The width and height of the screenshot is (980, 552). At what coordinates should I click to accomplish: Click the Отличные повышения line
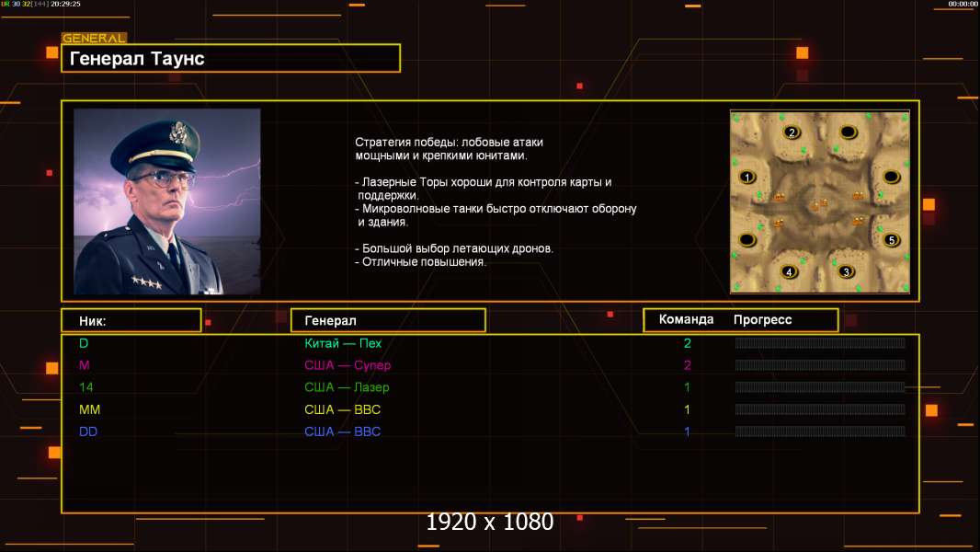[421, 262]
